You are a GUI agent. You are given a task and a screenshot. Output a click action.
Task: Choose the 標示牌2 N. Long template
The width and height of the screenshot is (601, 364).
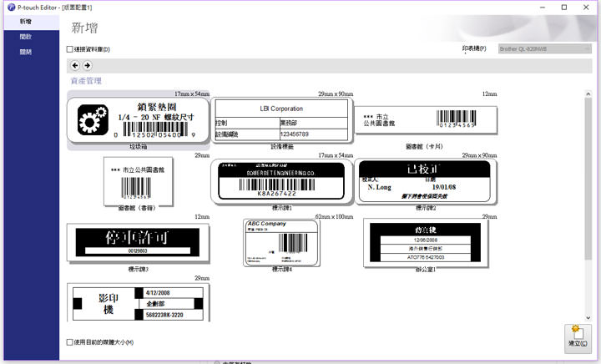click(427, 180)
